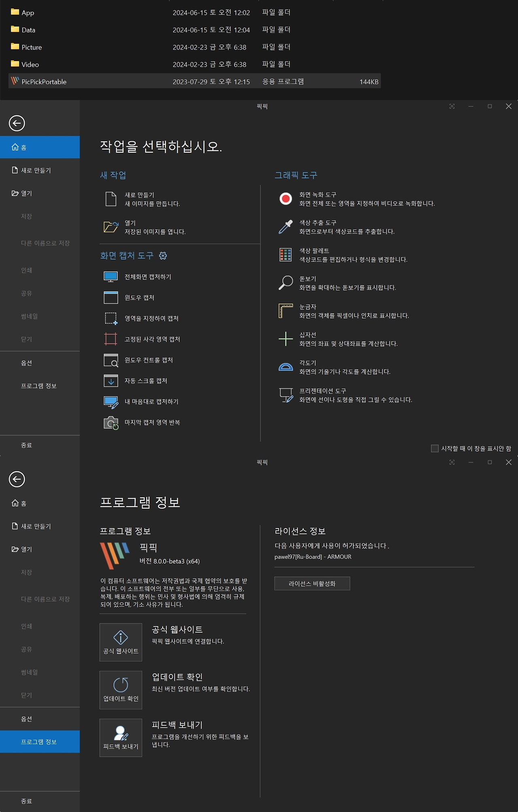The height and width of the screenshot is (812, 518).
Task: Select the Video folder row
Action: (194, 64)
